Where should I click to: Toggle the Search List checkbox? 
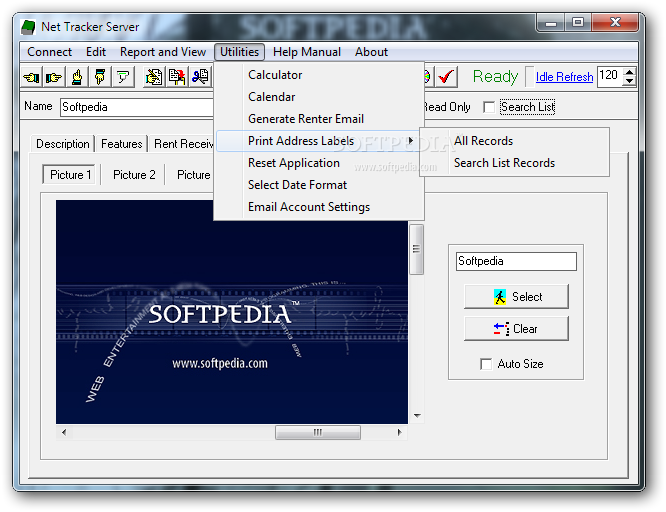[x=489, y=107]
